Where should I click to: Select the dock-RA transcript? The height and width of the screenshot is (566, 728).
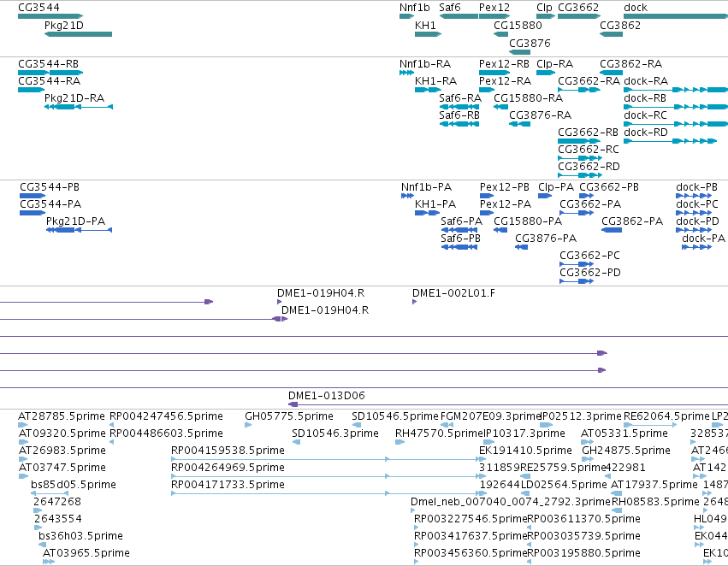676,90
